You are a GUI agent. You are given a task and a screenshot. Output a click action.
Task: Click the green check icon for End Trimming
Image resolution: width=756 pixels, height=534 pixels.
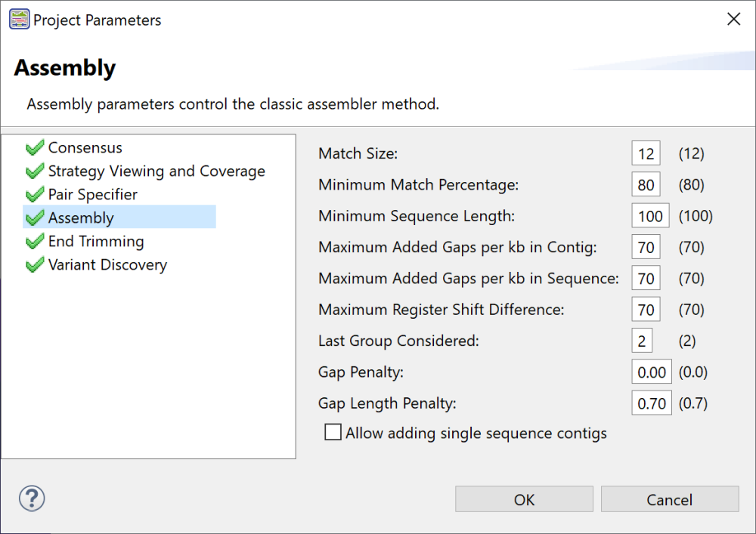35,241
